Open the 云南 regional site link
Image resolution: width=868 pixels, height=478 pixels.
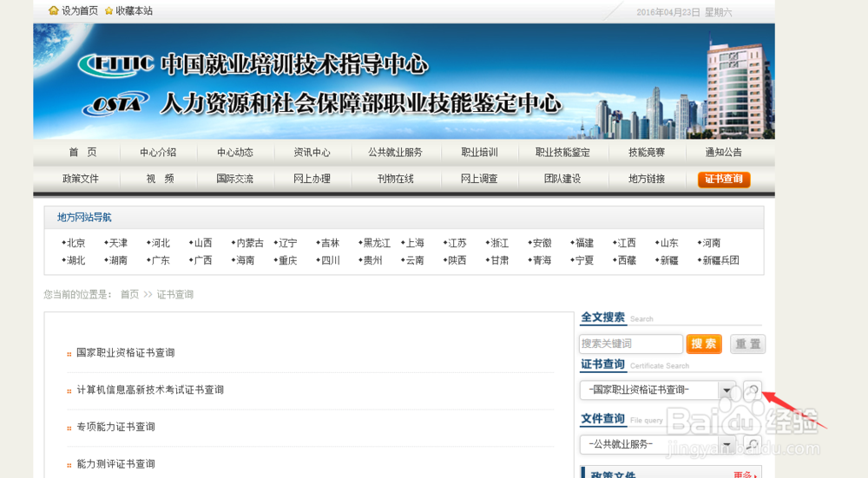click(x=415, y=260)
